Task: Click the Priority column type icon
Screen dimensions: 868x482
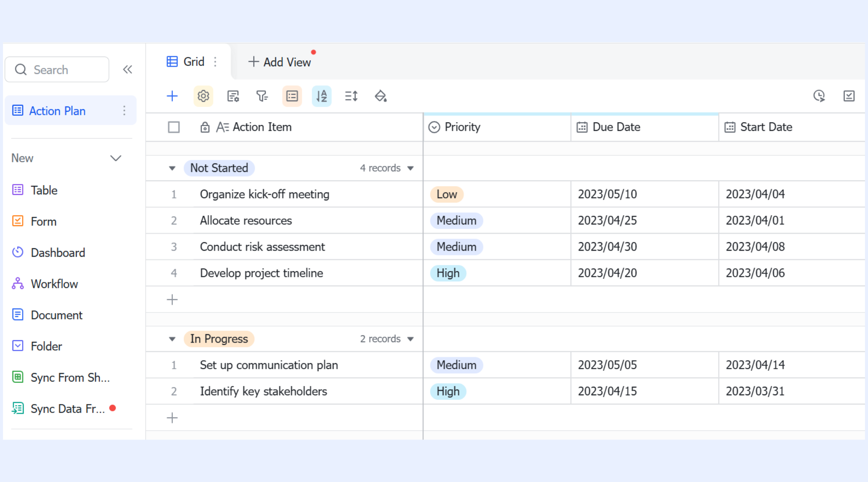Action: (x=434, y=127)
